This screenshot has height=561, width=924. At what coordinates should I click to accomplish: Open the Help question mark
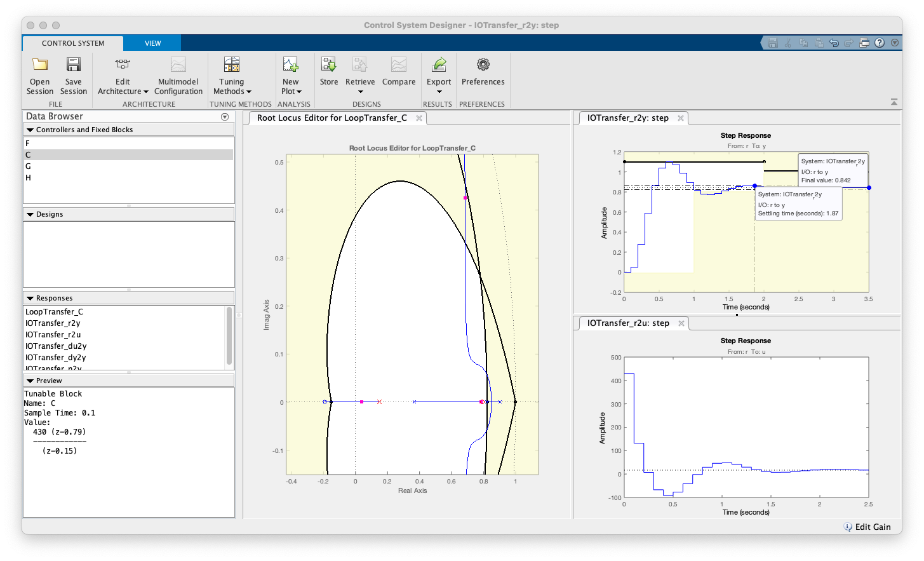coord(880,43)
